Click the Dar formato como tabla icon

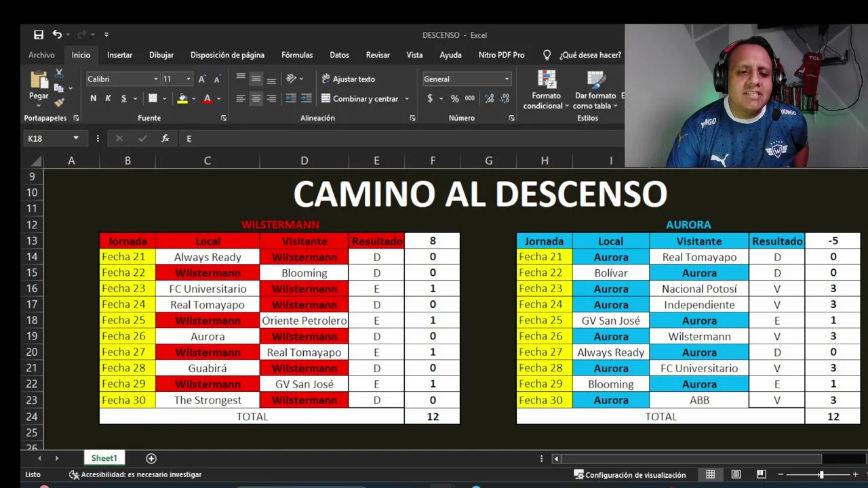(596, 80)
